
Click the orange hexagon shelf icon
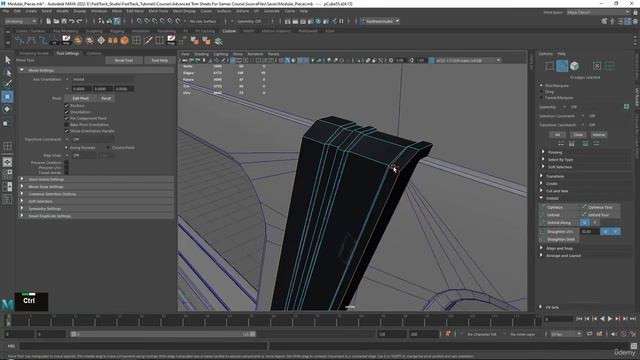click(124, 40)
